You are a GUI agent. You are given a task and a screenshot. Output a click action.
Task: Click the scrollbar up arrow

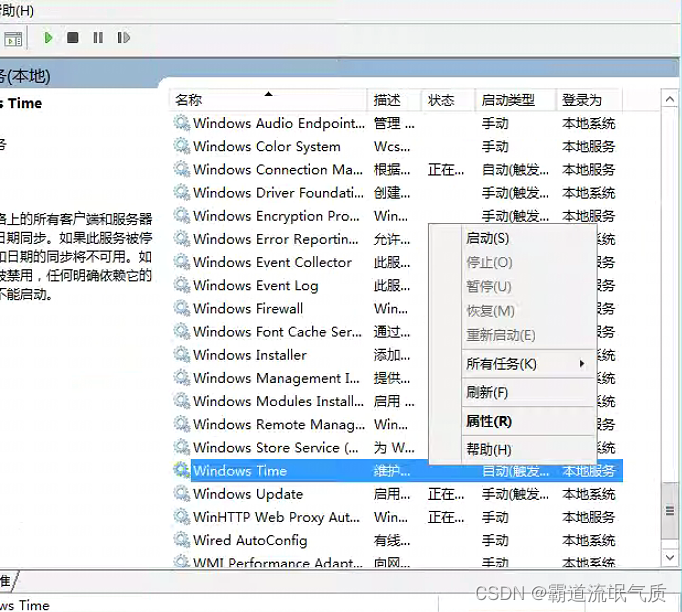tap(670, 100)
